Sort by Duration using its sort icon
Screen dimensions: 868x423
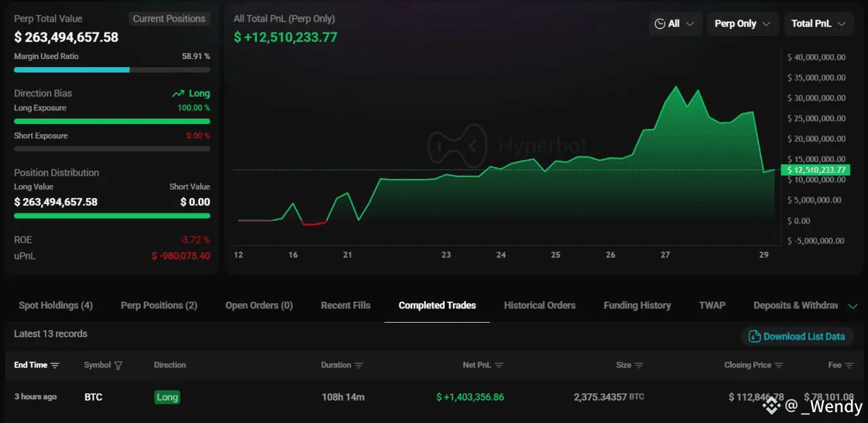click(x=359, y=365)
